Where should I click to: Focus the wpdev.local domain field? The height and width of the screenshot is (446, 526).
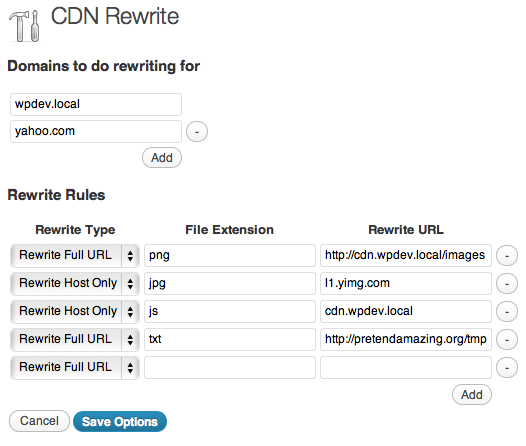(96, 104)
